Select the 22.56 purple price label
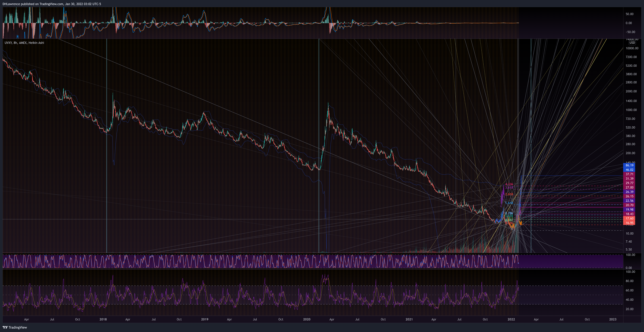 [x=630, y=201]
